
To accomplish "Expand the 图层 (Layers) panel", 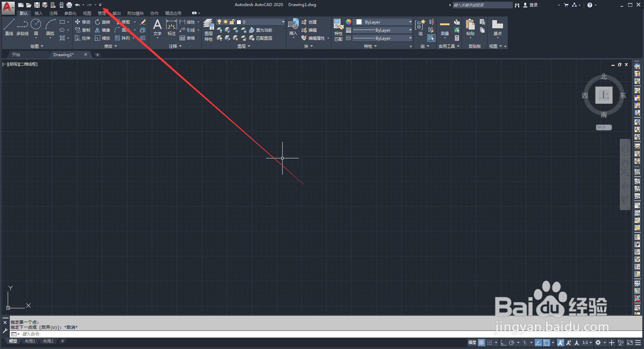I will [244, 46].
